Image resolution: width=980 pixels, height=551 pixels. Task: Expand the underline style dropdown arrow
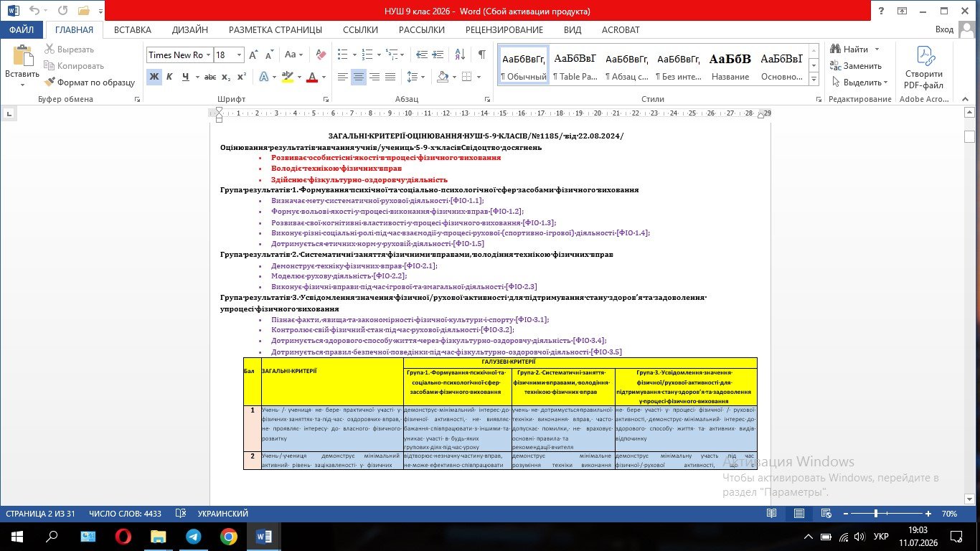pyautogui.click(x=197, y=77)
